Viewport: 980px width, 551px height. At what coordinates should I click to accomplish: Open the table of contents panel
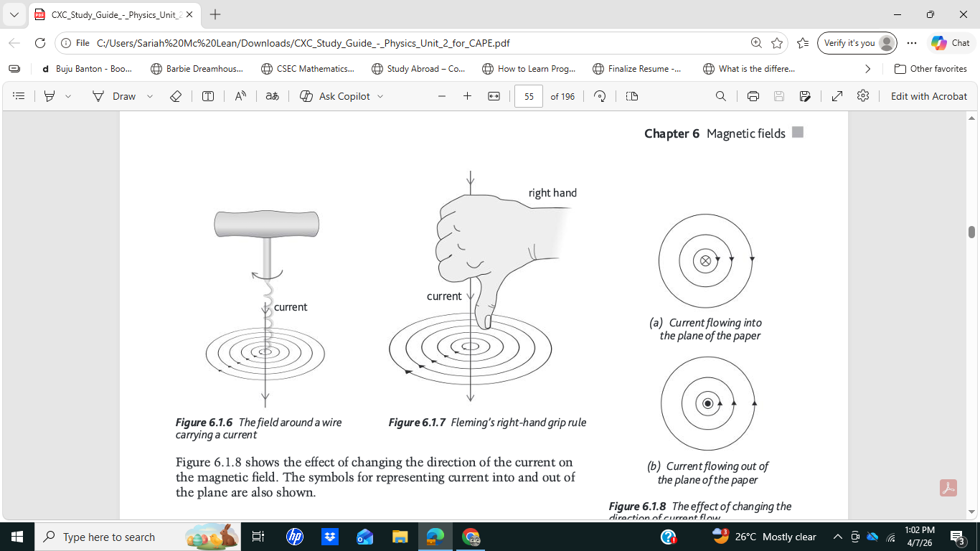19,96
